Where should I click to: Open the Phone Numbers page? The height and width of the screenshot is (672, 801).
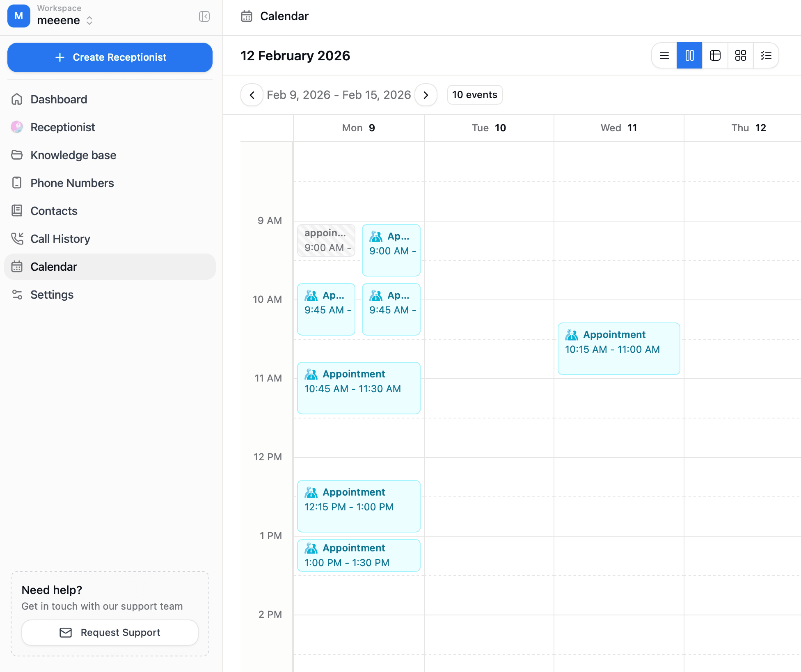click(72, 183)
